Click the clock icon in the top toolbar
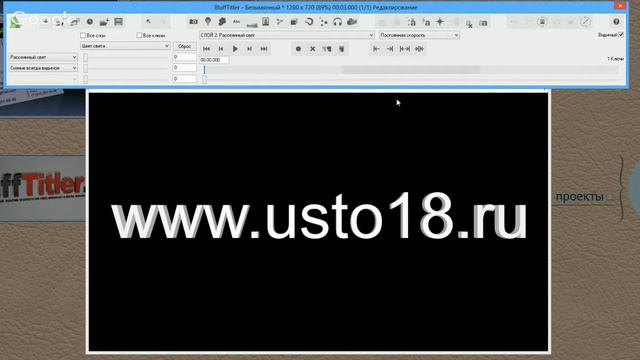 tap(89, 21)
